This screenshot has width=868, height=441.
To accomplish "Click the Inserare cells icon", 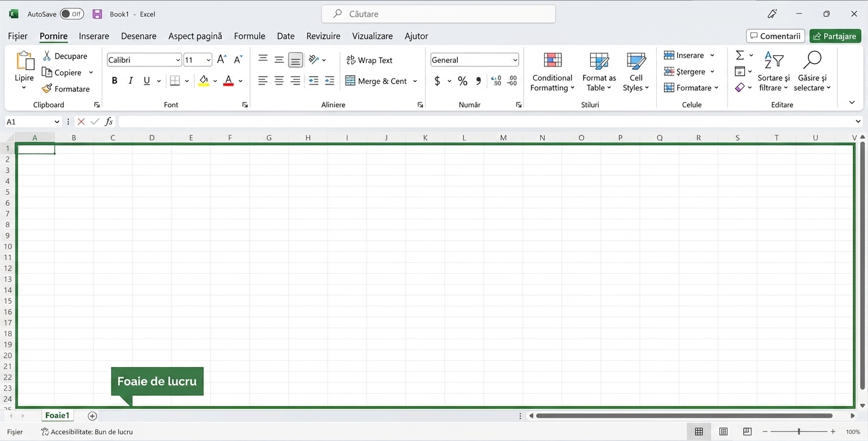I will tap(669, 55).
